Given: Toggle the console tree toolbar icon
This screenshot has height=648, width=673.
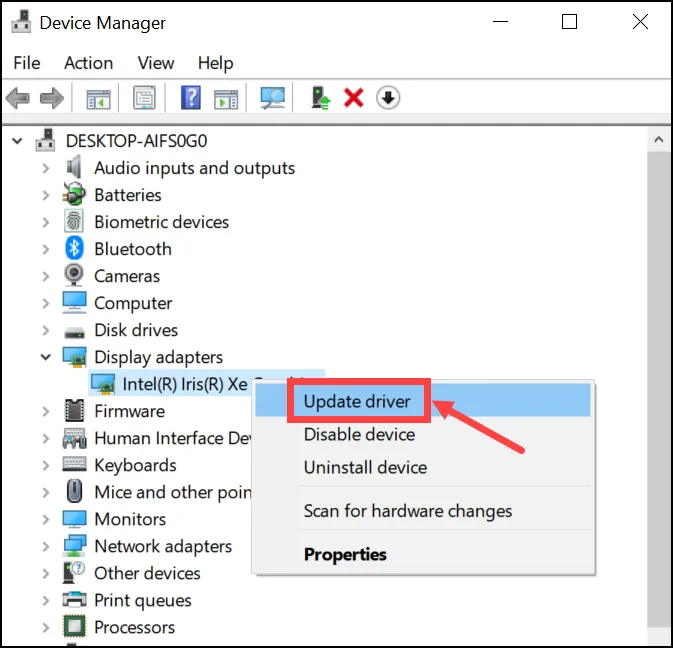Looking at the screenshot, I should click(98, 99).
